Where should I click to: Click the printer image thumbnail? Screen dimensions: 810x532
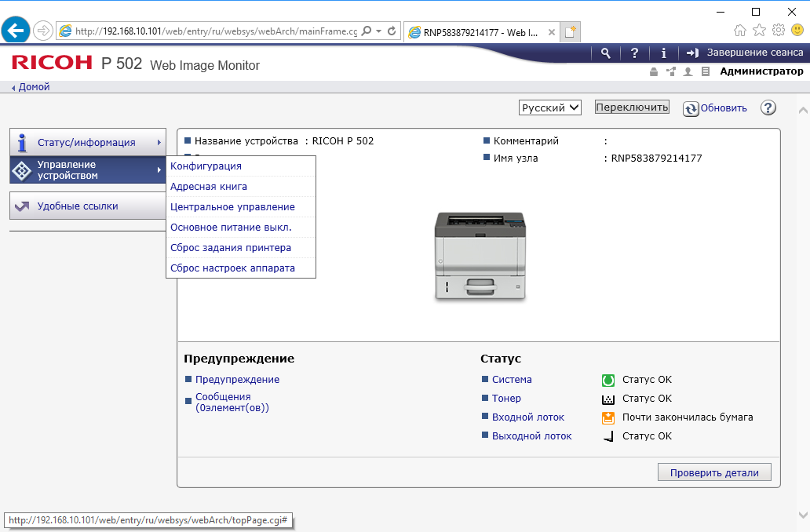pyautogui.click(x=479, y=256)
